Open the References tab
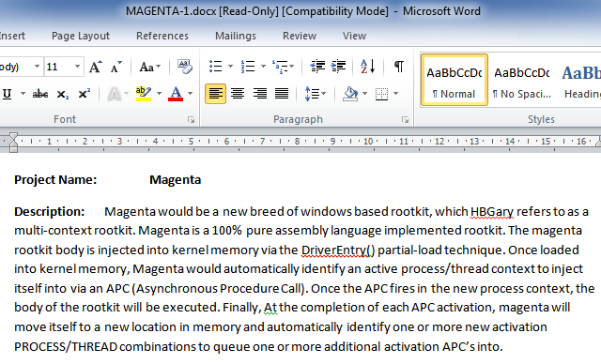601x364 pixels. (162, 36)
